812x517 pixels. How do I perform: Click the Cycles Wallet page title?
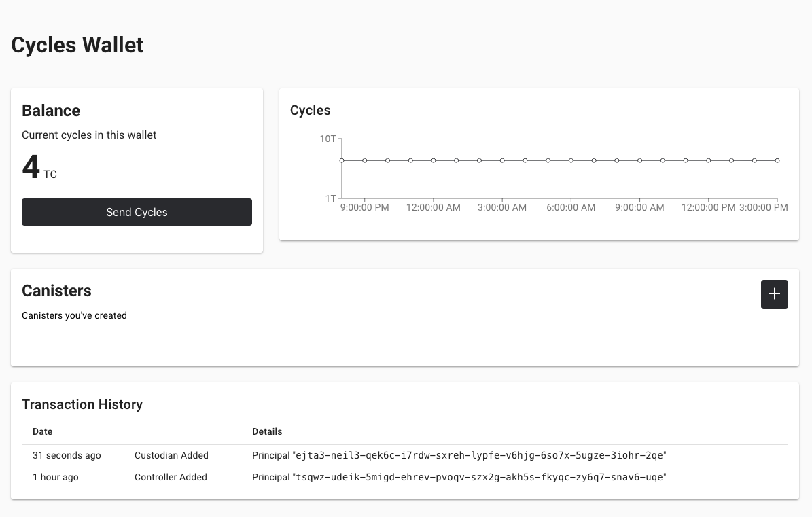pos(76,45)
